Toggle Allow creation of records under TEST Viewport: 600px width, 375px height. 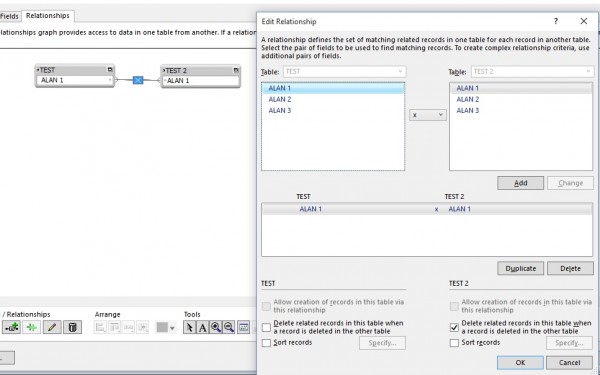266,306
